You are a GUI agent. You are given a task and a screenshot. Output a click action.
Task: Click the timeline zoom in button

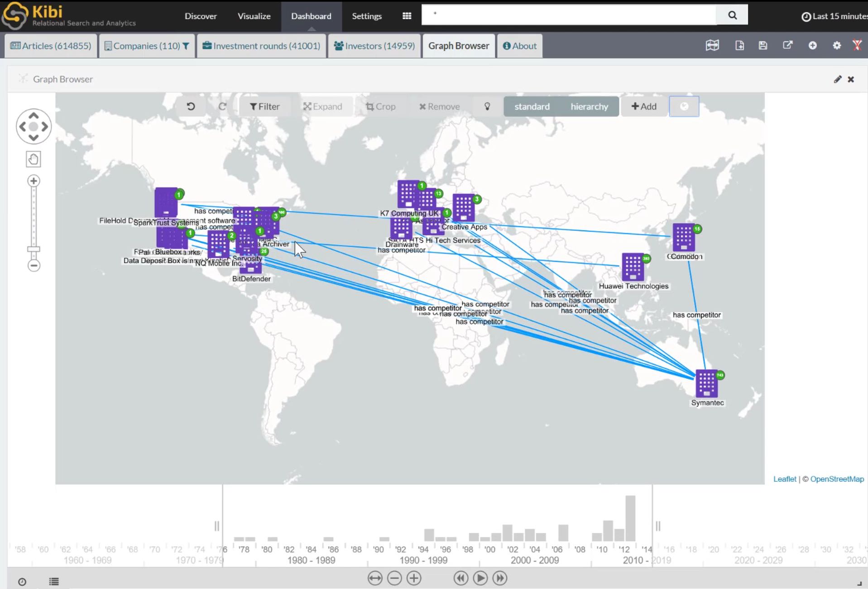coord(414,578)
